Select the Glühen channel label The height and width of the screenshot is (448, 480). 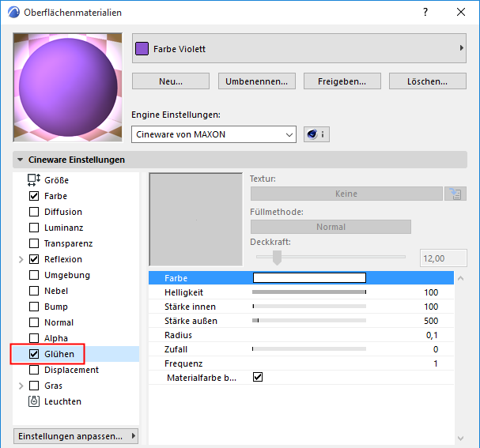click(x=59, y=354)
